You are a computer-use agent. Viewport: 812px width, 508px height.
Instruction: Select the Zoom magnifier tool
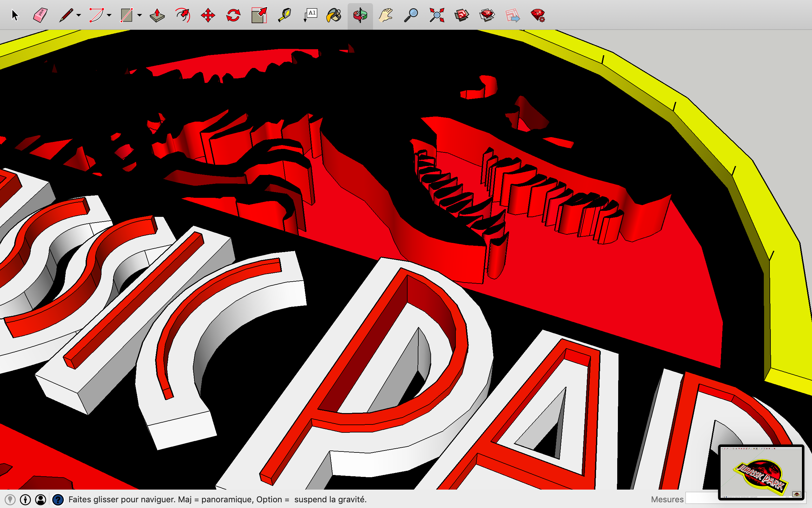411,15
